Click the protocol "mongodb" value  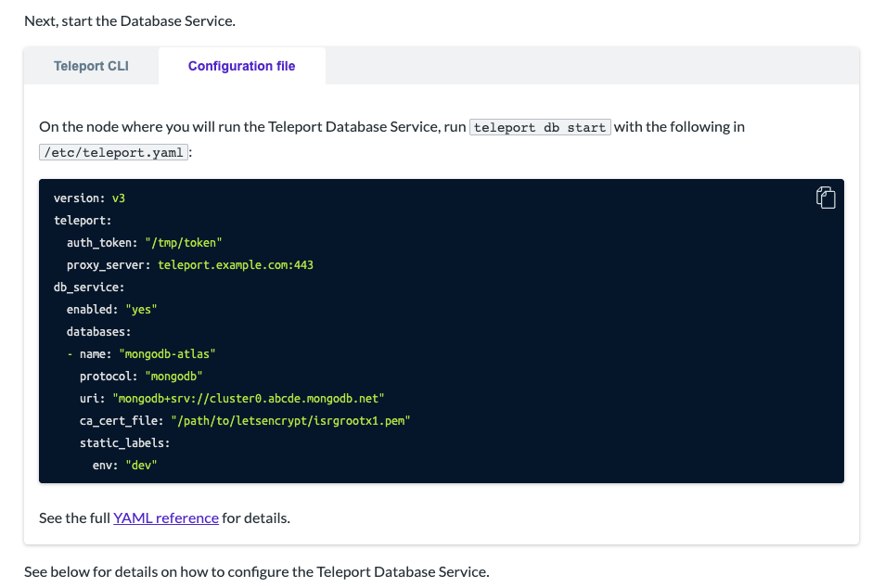(x=173, y=377)
